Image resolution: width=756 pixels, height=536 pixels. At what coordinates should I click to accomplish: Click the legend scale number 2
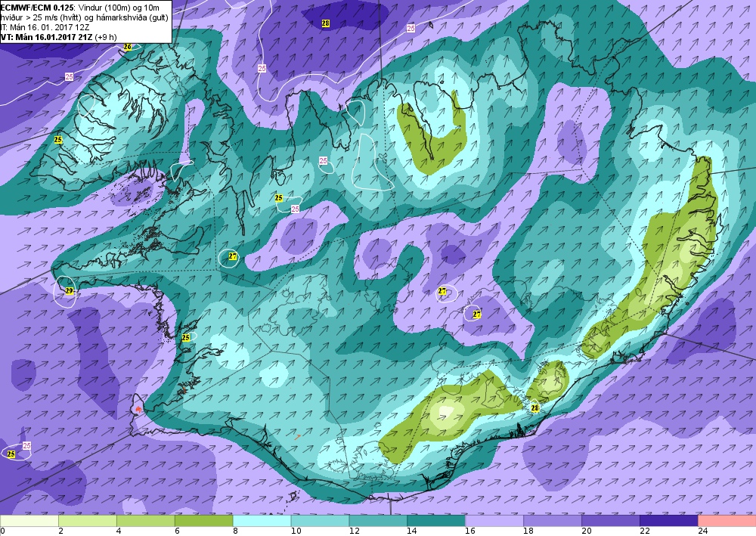coord(61,531)
